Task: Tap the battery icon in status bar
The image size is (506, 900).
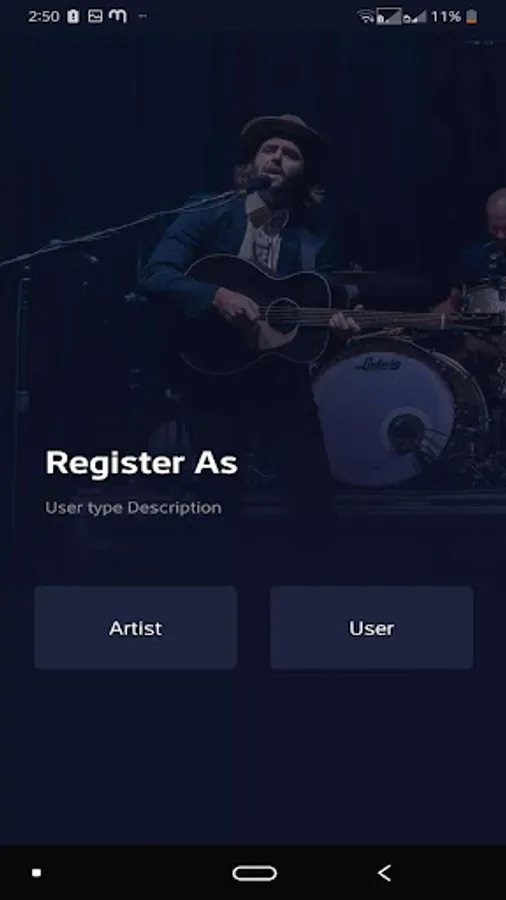Action: pyautogui.click(x=471, y=17)
